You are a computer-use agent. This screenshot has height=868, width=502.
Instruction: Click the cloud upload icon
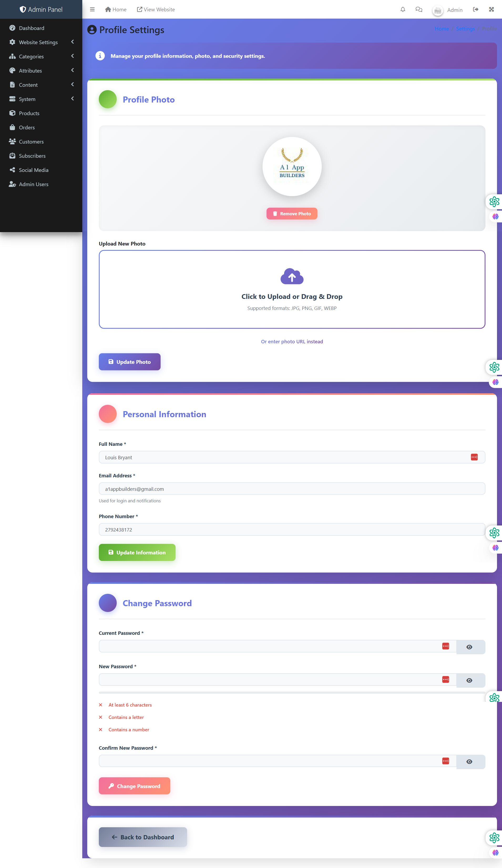292,276
